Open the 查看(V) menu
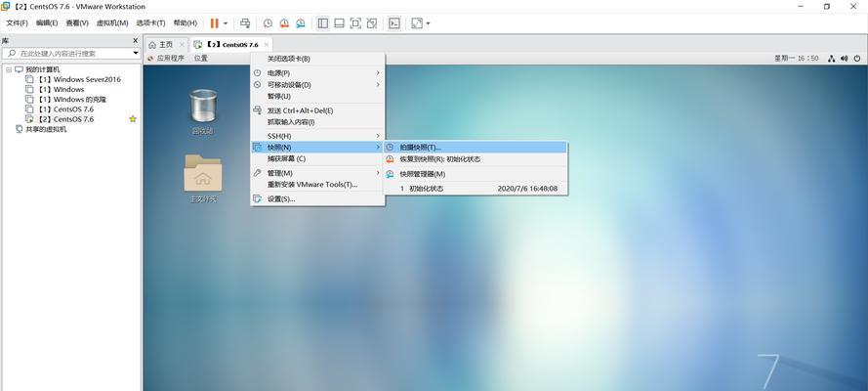 coord(77,23)
